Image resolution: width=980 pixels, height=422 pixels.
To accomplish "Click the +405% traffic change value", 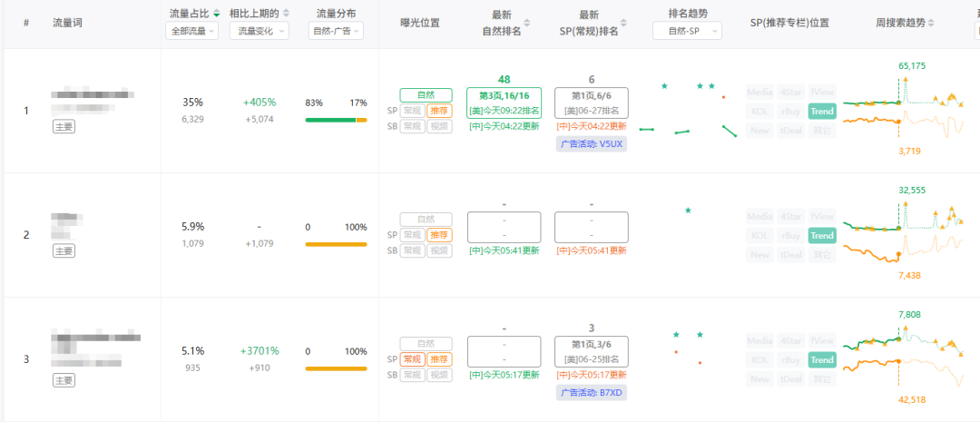I will tap(260, 103).
